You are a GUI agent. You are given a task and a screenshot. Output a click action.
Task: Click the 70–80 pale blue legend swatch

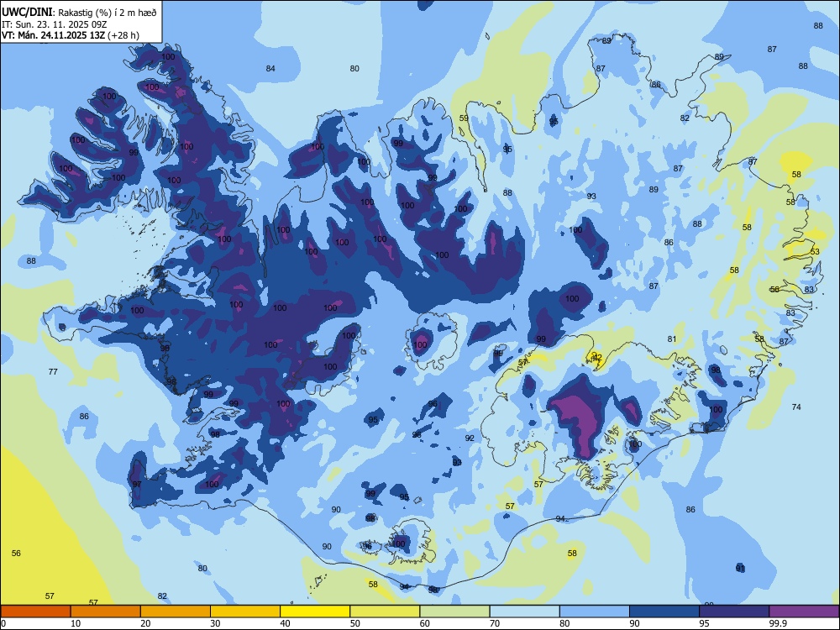pos(524,612)
